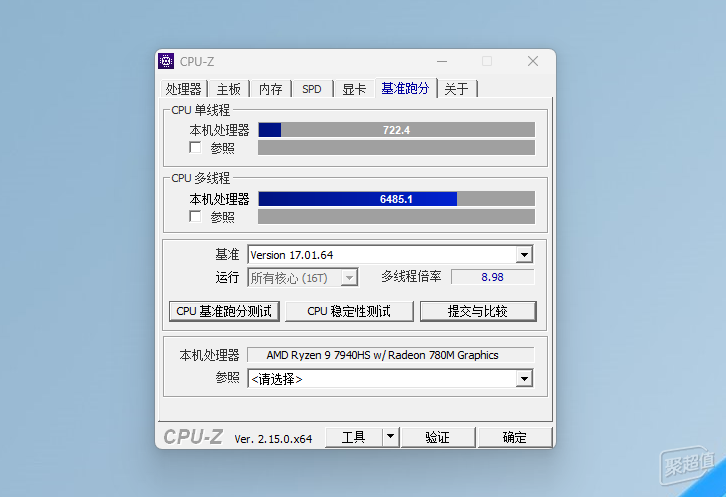Click the empty multi-thread reference bar

pyautogui.click(x=396, y=216)
